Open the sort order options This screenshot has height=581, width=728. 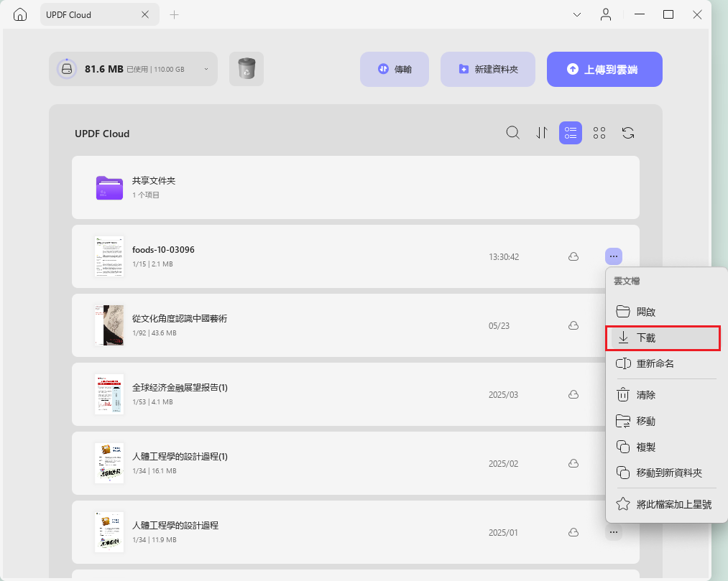click(541, 133)
